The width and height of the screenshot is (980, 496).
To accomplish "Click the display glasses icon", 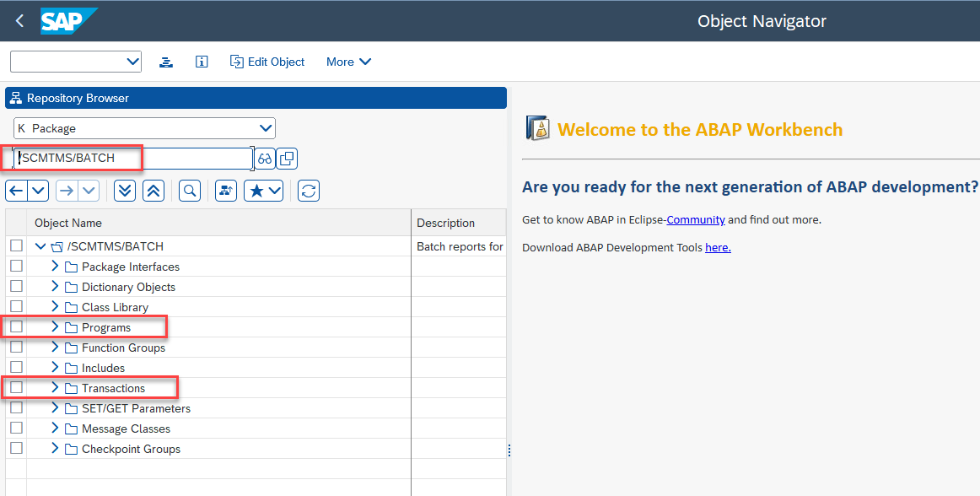I will 265,159.
